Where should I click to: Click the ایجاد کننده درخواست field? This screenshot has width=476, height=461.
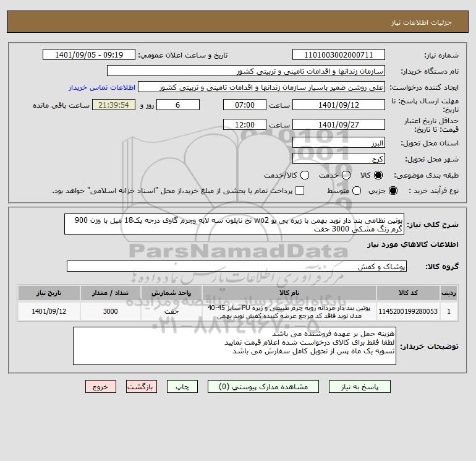[x=261, y=87]
